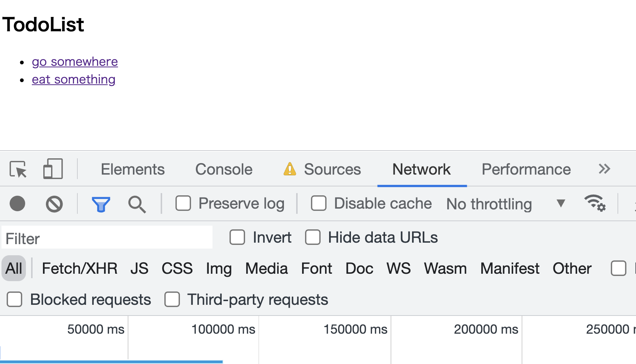Expand more DevTools tabs chevron
Viewport: 636px width, 364px height.
(x=604, y=169)
